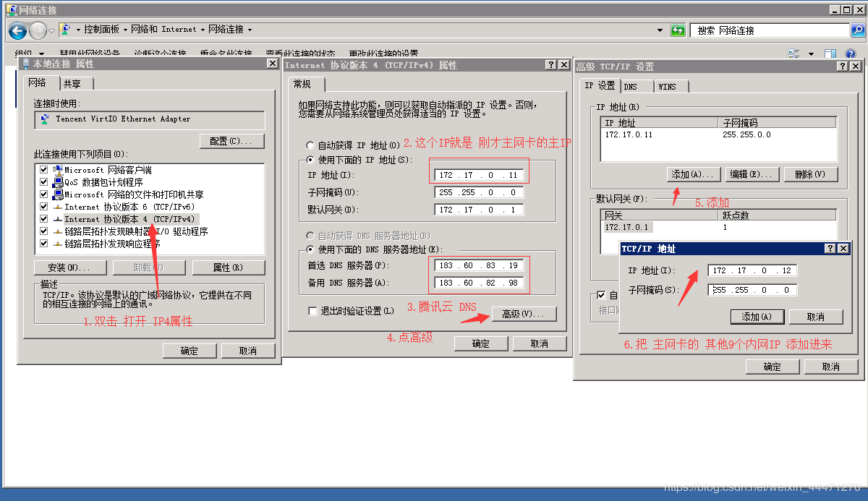Open the view options dropdown arrow in toolbar
This screenshot has width=868, height=501.
[x=811, y=53]
